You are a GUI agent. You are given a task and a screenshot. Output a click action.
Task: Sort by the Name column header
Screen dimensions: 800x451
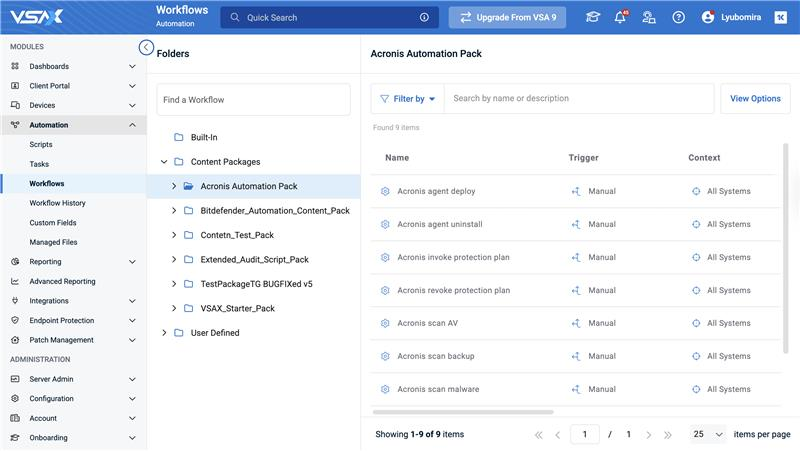click(397, 158)
